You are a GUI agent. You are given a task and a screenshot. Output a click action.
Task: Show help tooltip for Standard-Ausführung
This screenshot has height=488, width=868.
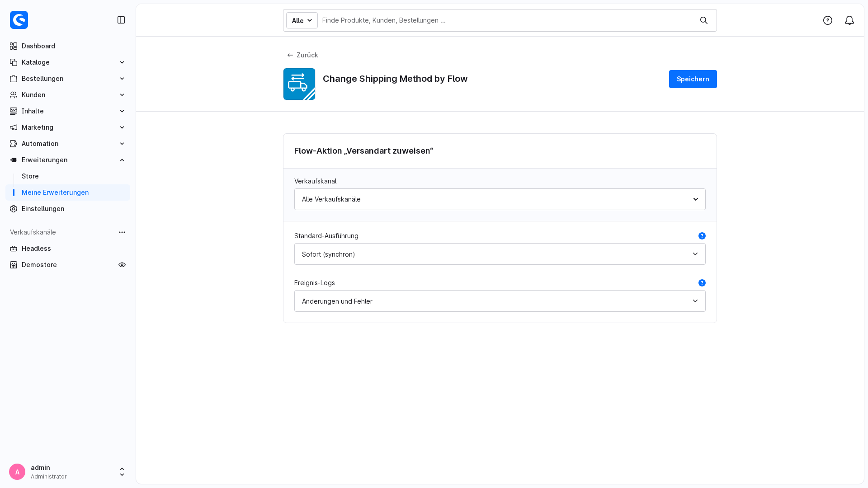click(702, 236)
